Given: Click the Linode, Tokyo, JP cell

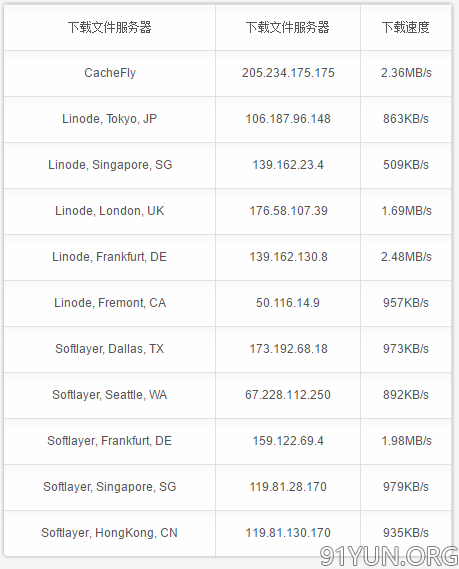Looking at the screenshot, I should (110, 119).
